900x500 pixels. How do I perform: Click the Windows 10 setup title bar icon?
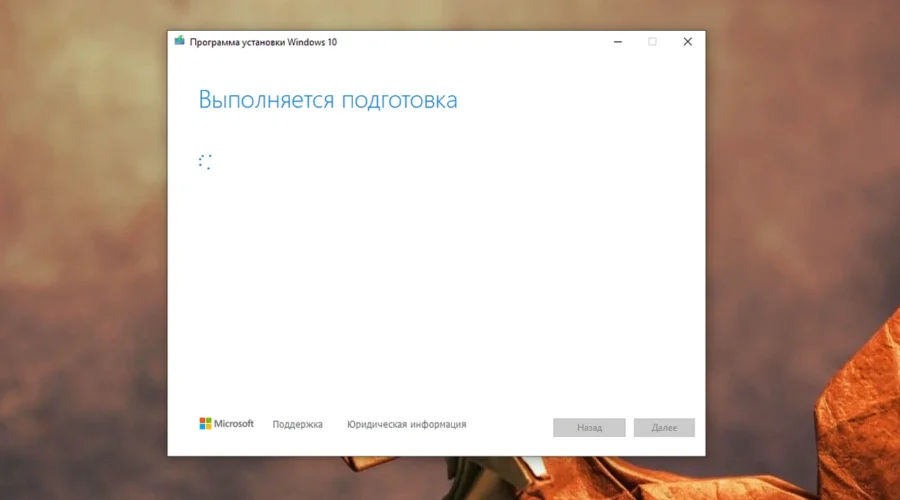point(180,41)
